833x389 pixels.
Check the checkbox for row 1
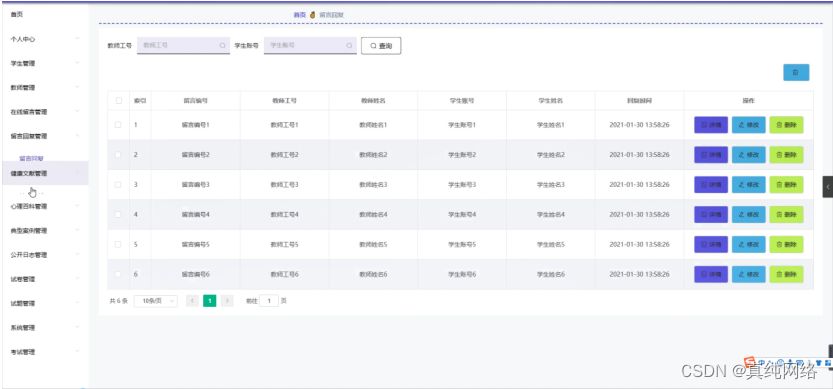pos(118,125)
